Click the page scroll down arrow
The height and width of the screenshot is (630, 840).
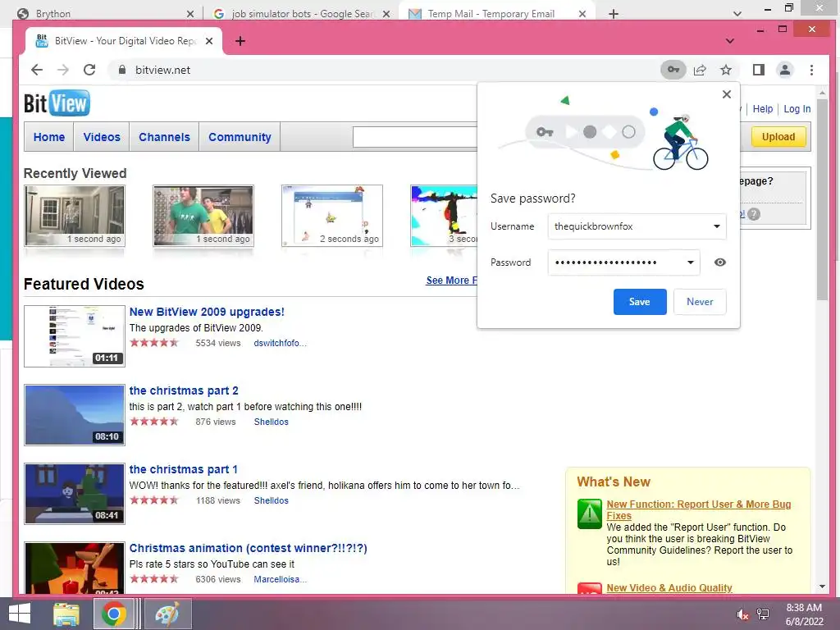[822, 587]
